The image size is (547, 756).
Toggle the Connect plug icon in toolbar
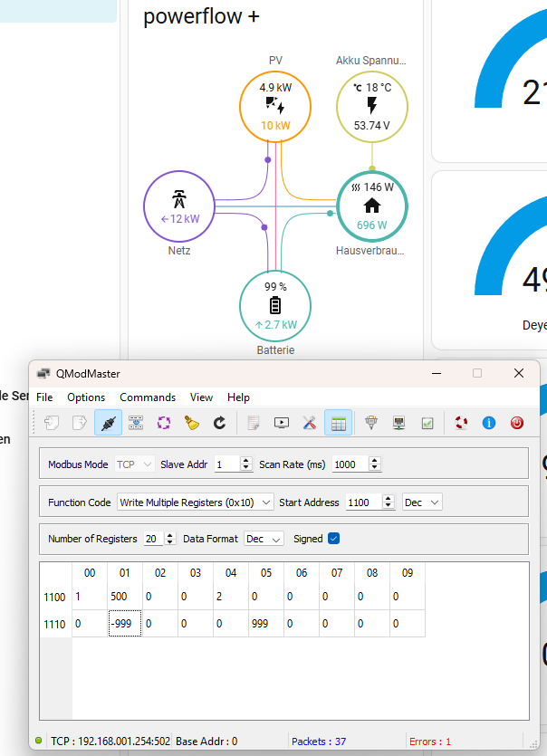tap(108, 423)
